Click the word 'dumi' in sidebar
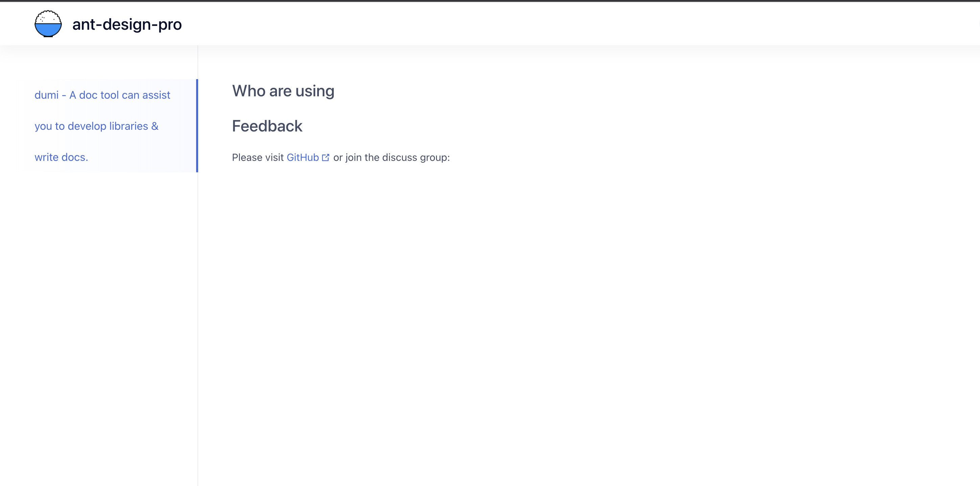The width and height of the screenshot is (980, 486). [46, 95]
